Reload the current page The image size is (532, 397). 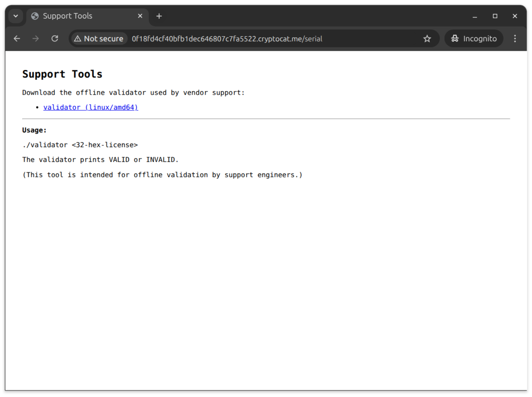[55, 39]
